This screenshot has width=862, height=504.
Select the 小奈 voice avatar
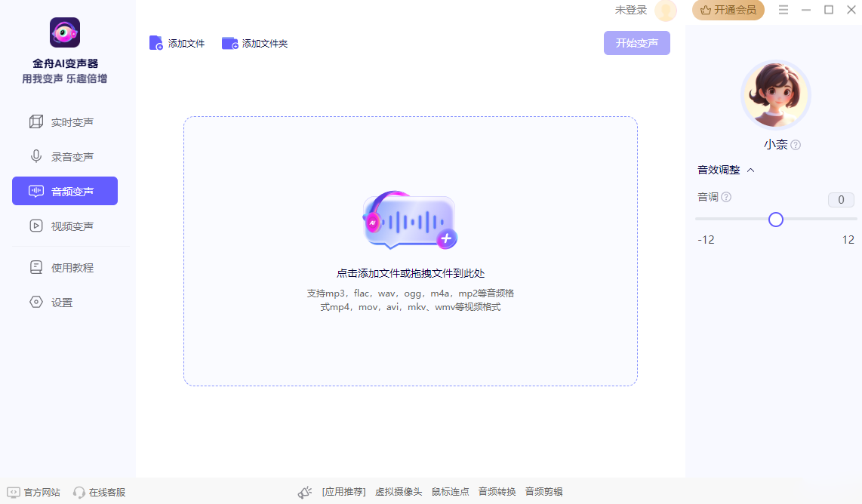pyautogui.click(x=776, y=95)
